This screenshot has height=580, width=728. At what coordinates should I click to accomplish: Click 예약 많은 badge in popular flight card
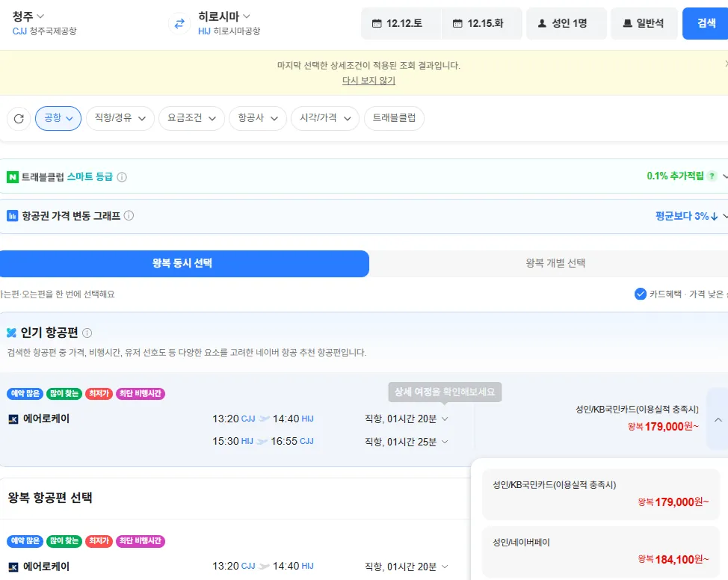click(x=25, y=394)
